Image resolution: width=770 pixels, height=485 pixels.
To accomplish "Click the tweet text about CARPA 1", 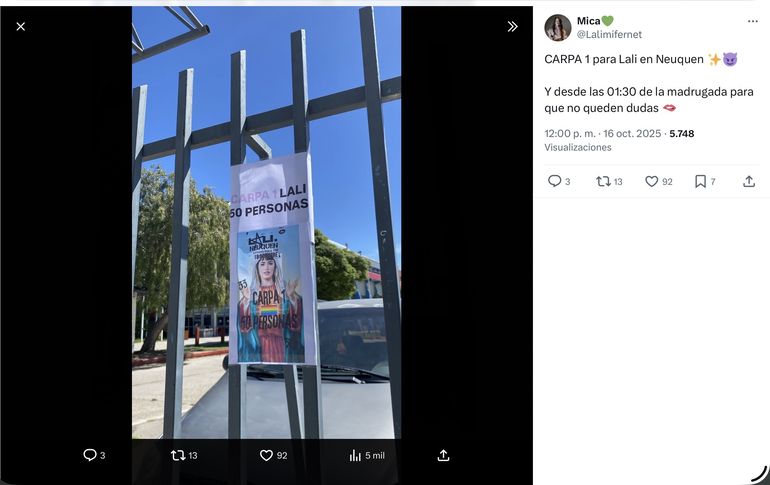I will [x=649, y=83].
